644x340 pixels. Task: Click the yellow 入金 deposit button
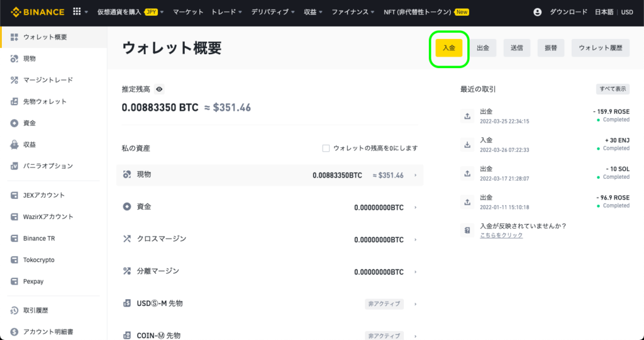click(x=449, y=48)
